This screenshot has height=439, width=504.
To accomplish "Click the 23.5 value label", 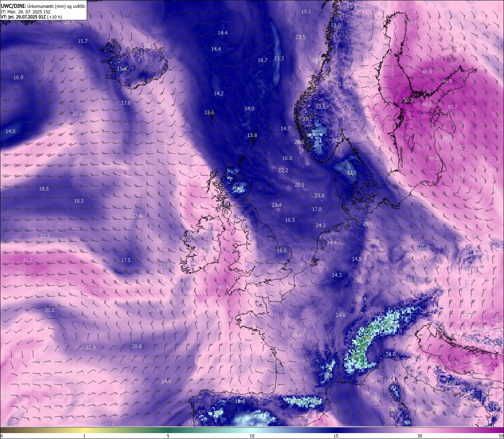I will click(300, 37).
